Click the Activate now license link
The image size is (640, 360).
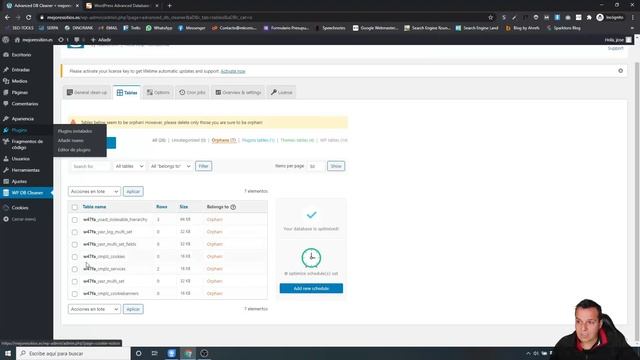pyautogui.click(x=233, y=71)
